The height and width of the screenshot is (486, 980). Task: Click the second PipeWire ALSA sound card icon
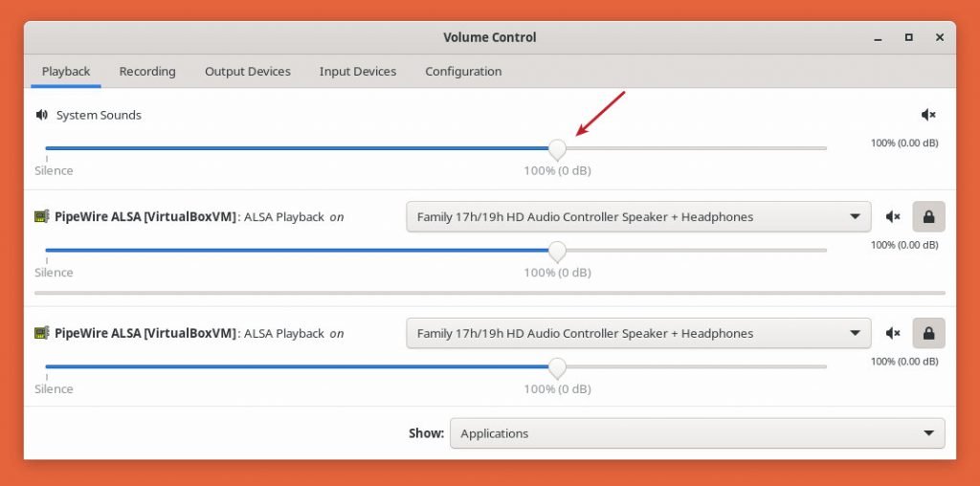41,334
